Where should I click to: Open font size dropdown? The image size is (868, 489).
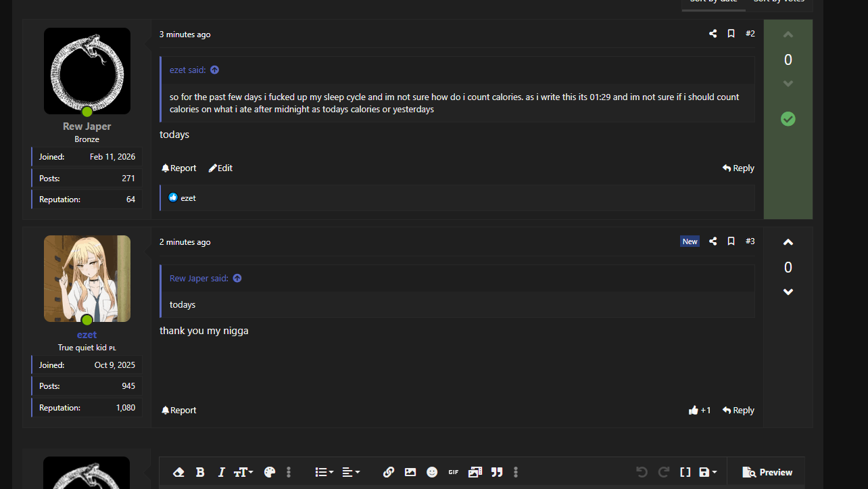coord(243,472)
